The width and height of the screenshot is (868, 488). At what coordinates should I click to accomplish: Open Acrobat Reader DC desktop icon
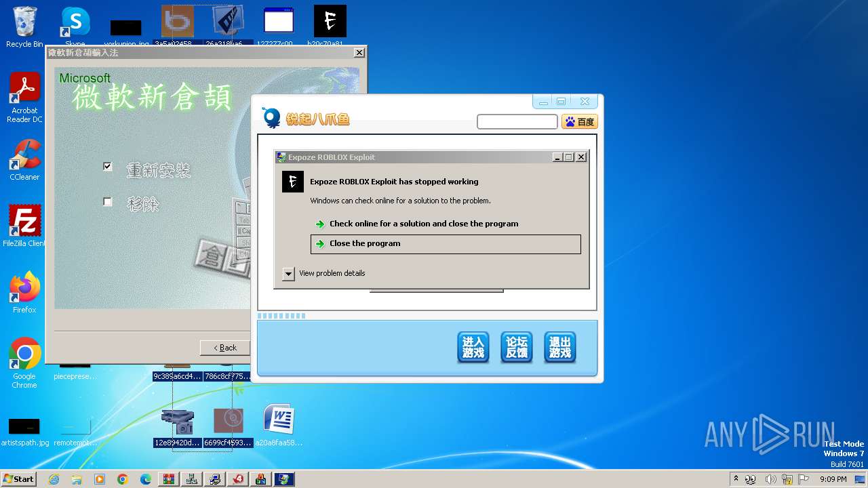point(24,98)
